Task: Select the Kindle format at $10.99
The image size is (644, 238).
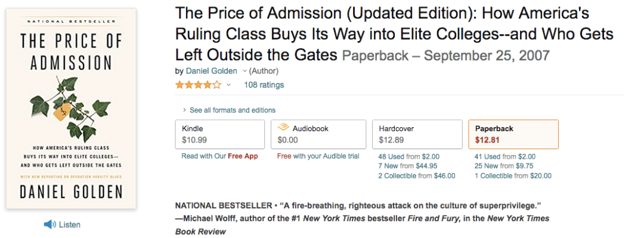Action: tap(219, 134)
